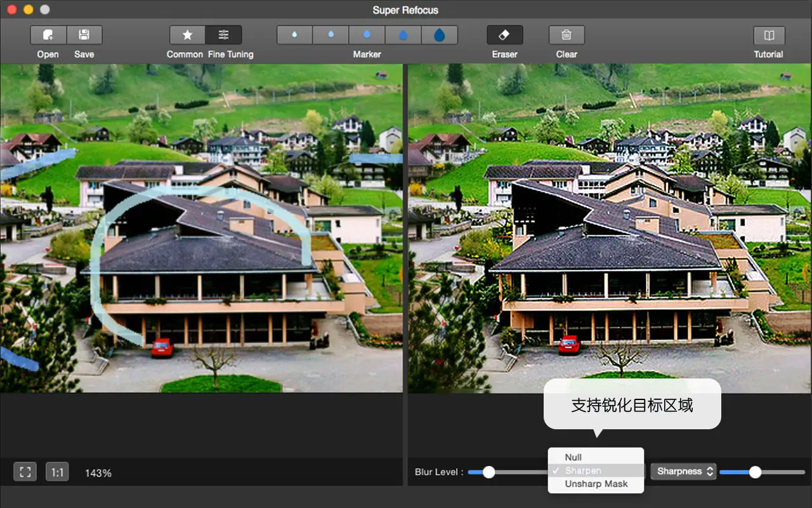Open the Sharpness dropdown
The height and width of the screenshot is (508, 812).
683,471
